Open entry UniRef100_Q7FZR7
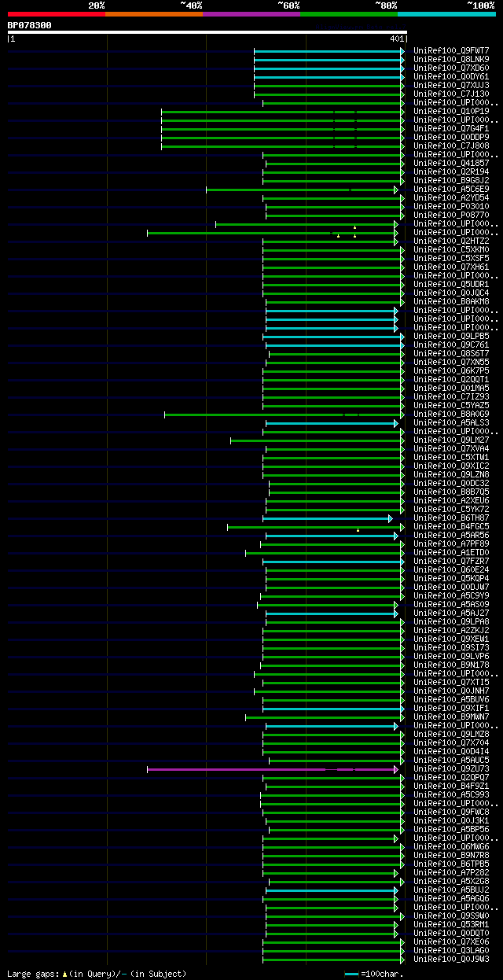The image size is (503, 980). [x=451, y=561]
